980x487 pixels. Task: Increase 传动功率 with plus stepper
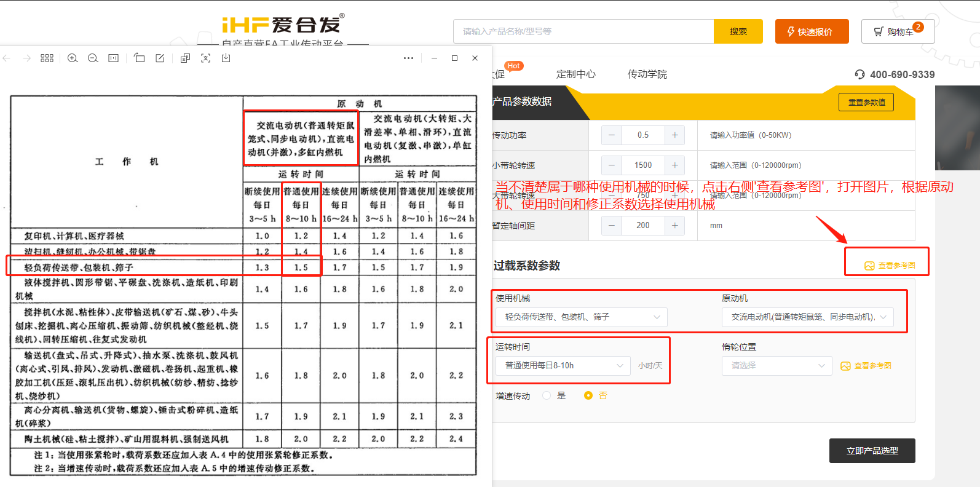coord(674,135)
